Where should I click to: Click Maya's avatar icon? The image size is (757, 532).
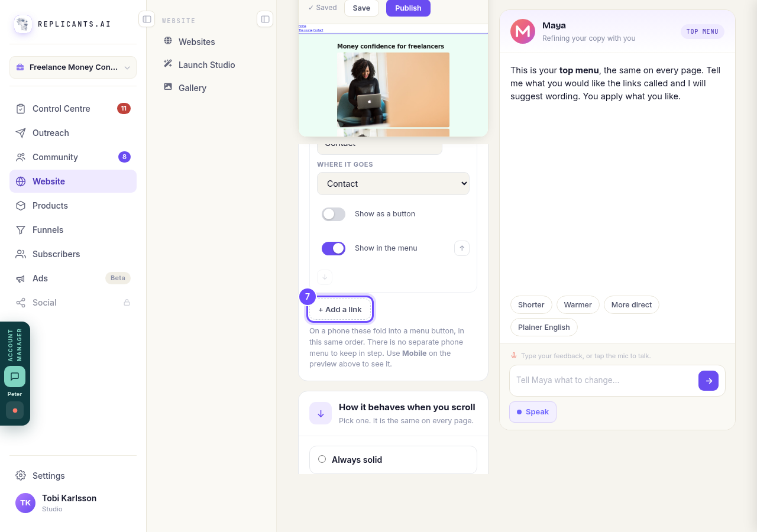pyautogui.click(x=523, y=31)
